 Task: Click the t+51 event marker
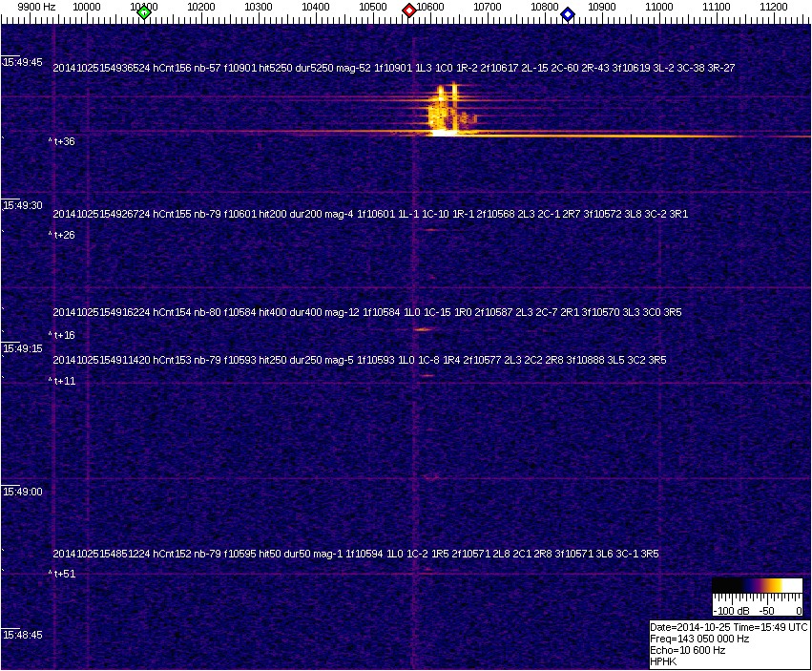coord(63,574)
